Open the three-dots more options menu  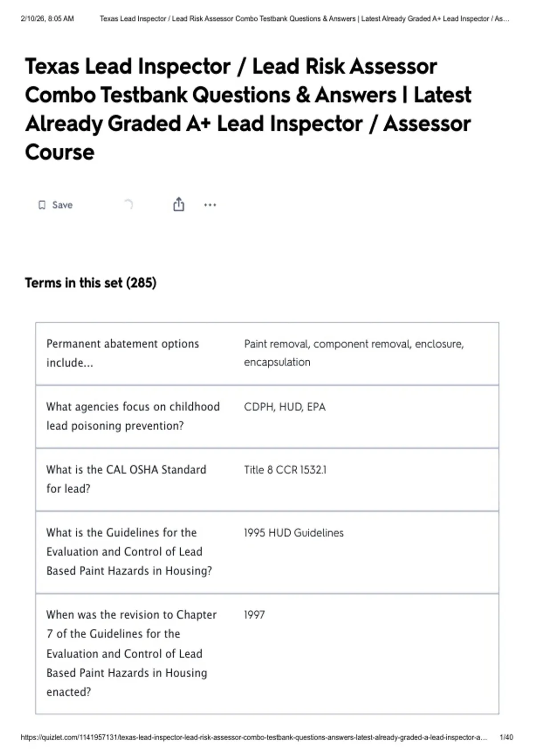pyautogui.click(x=210, y=205)
